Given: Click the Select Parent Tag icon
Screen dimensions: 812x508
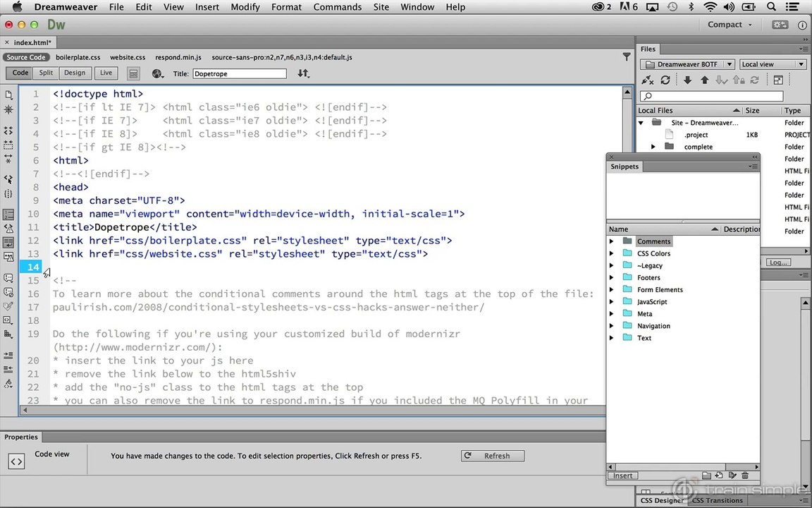Looking at the screenshot, I should [x=8, y=179].
